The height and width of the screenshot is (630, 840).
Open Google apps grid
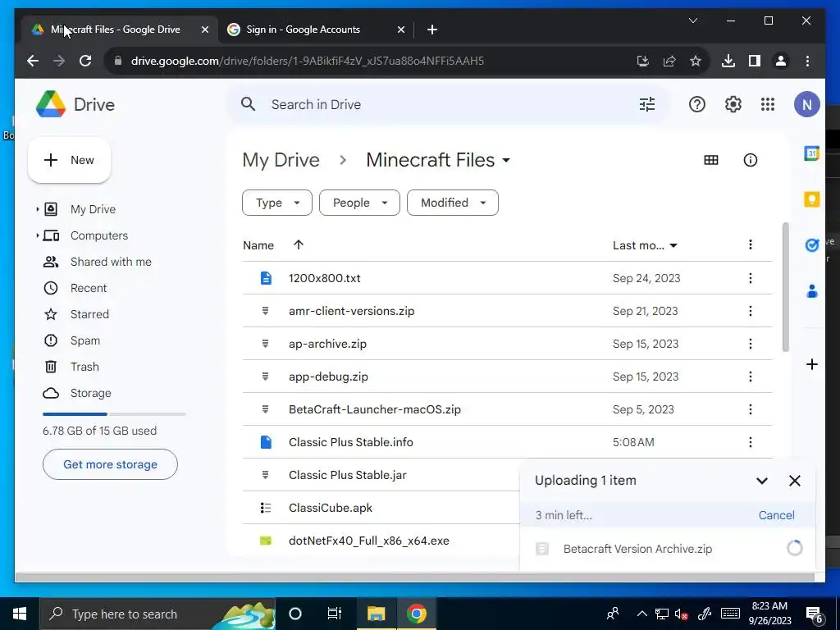click(x=768, y=104)
